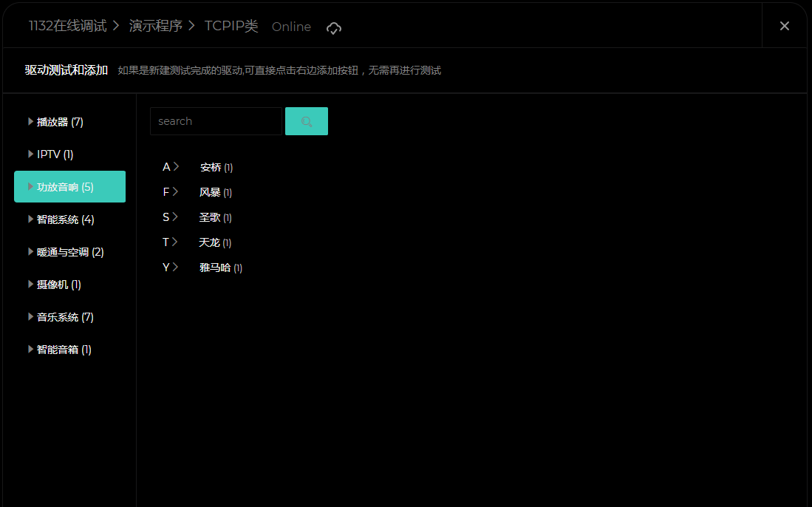Click the chevron next to letter F
Image resolution: width=812 pixels, height=507 pixels.
(x=176, y=191)
